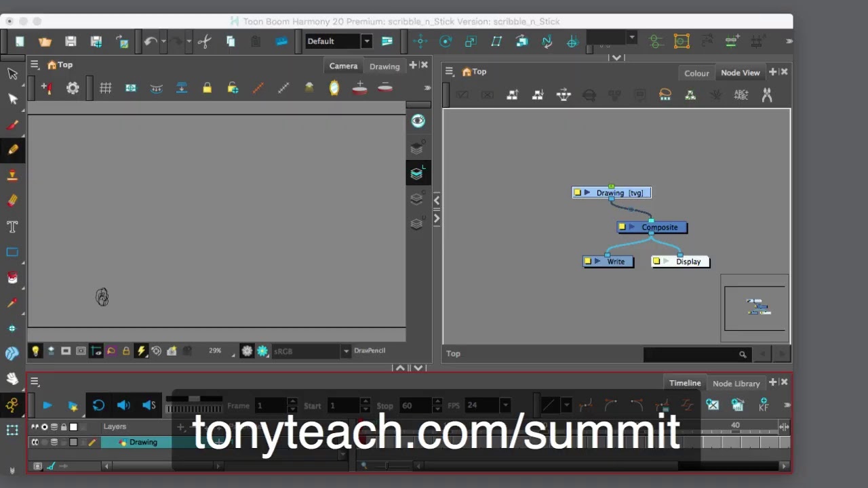Screen dimensions: 868x488
Task: Click the Rotate tool in top toolbar
Action: [446, 41]
